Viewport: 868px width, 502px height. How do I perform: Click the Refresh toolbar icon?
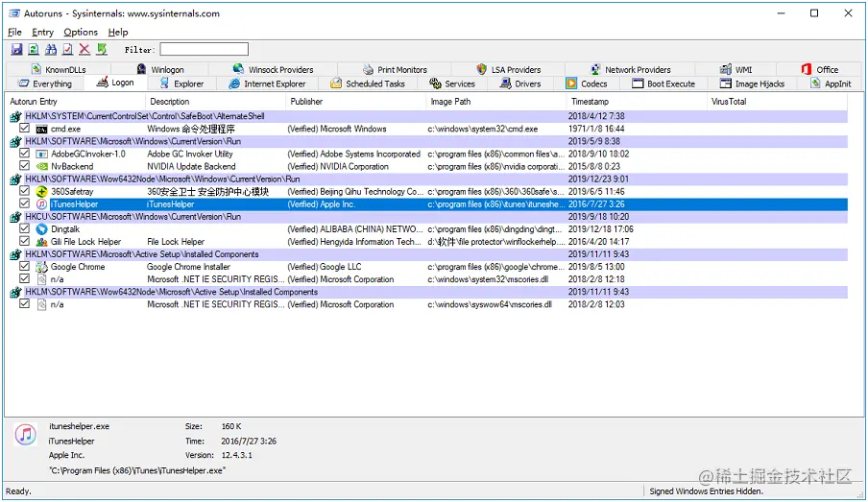34,49
